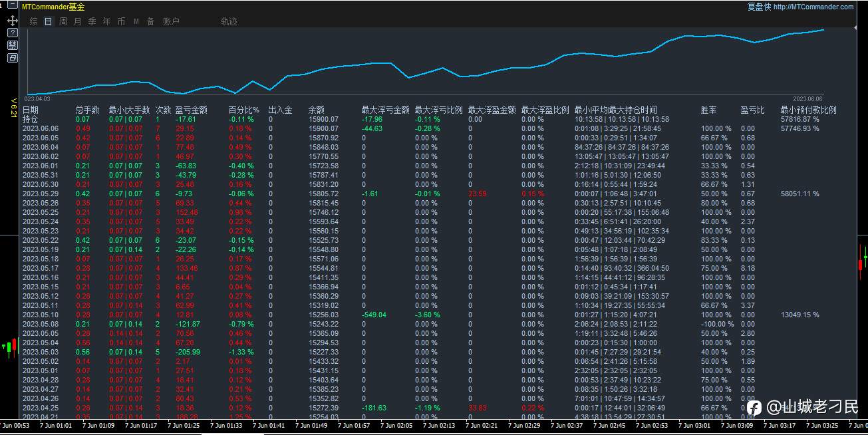868x435 pixels.
Task: Click the 152.48 profit value
Action: 187,212
